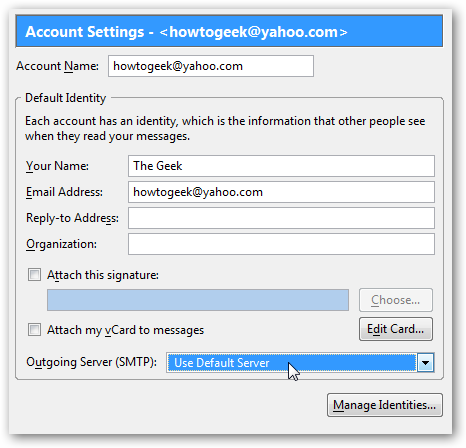Click the Account Name label
This screenshot has width=466, height=448.
[57, 66]
